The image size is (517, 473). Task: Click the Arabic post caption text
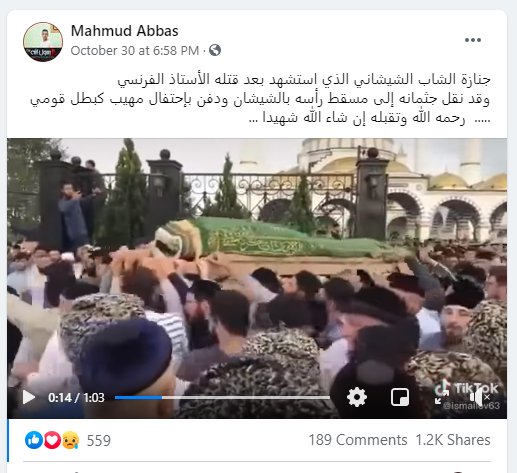pyautogui.click(x=260, y=99)
